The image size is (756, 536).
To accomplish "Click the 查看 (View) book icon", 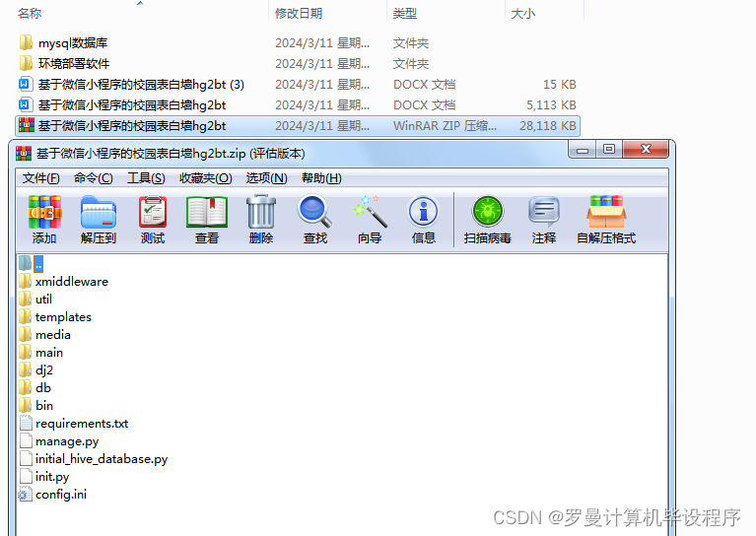I will pyautogui.click(x=207, y=212).
